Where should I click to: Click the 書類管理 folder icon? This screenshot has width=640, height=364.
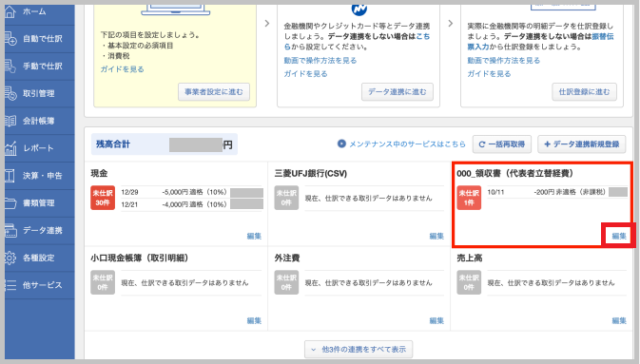tap(10, 202)
